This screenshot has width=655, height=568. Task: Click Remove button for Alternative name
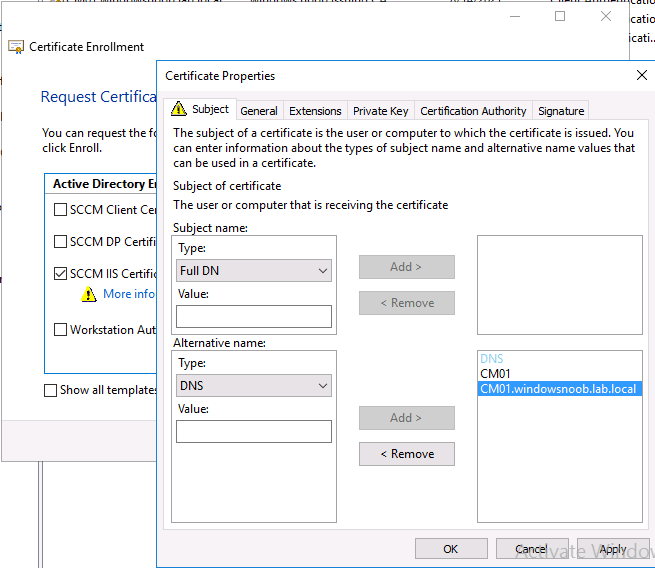coord(407,454)
